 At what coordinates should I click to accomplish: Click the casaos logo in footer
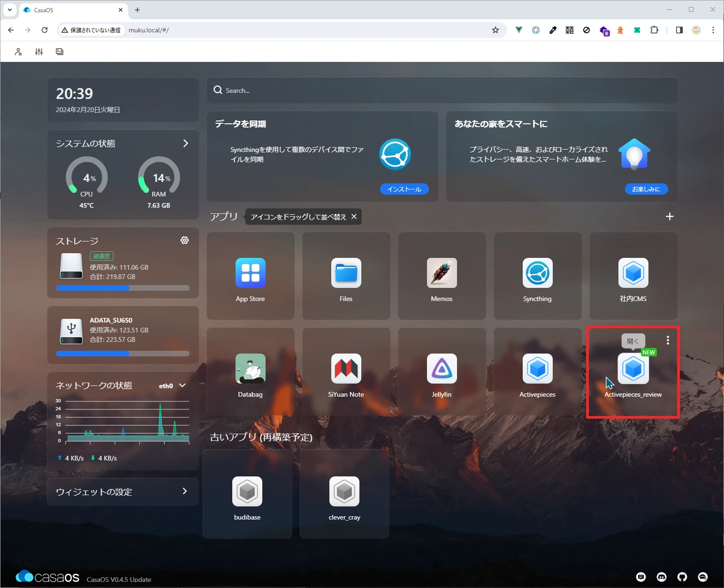(x=47, y=576)
